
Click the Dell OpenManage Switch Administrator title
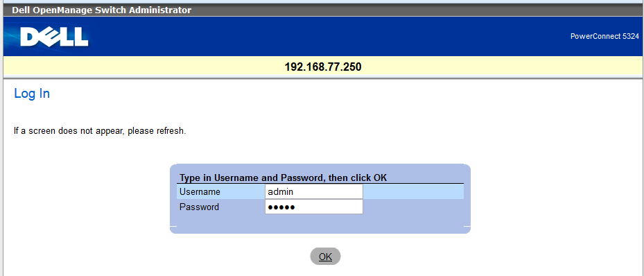point(101,10)
